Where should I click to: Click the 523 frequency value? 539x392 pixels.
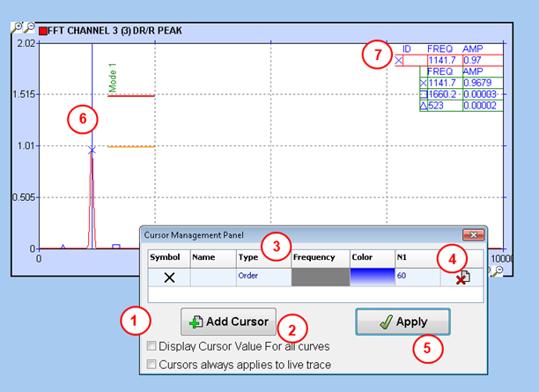[x=436, y=106]
